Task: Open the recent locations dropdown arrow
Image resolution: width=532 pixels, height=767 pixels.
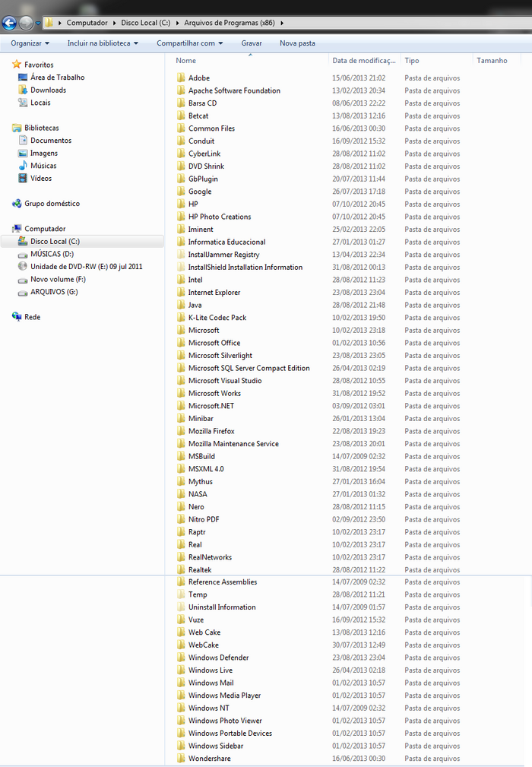Action: pos(38,23)
